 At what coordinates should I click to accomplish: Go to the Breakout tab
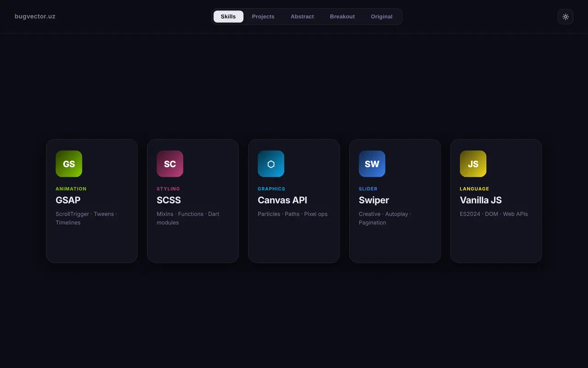[342, 17]
